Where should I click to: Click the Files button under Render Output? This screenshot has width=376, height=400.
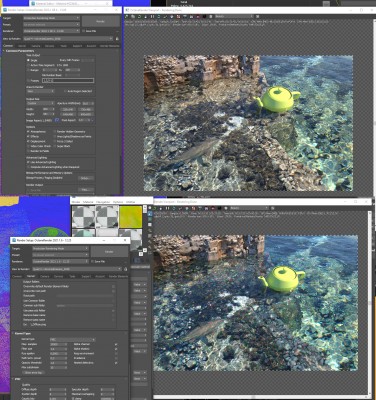pyautogui.click(x=86, y=190)
